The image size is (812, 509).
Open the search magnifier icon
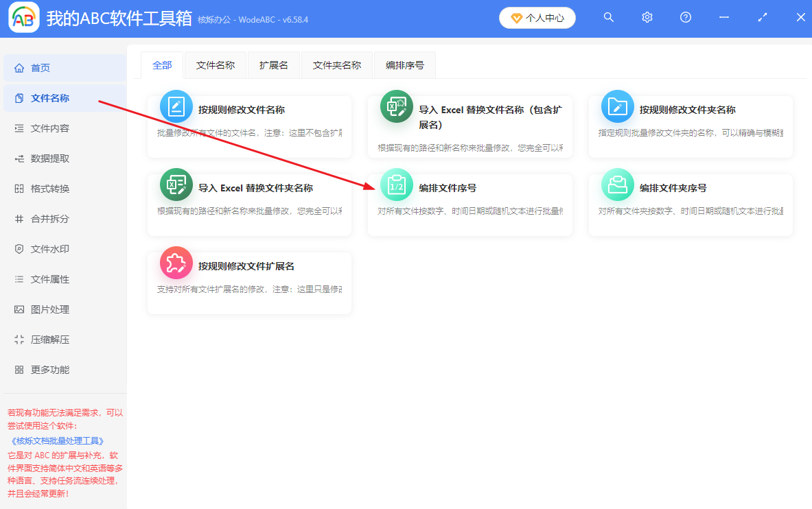608,17
